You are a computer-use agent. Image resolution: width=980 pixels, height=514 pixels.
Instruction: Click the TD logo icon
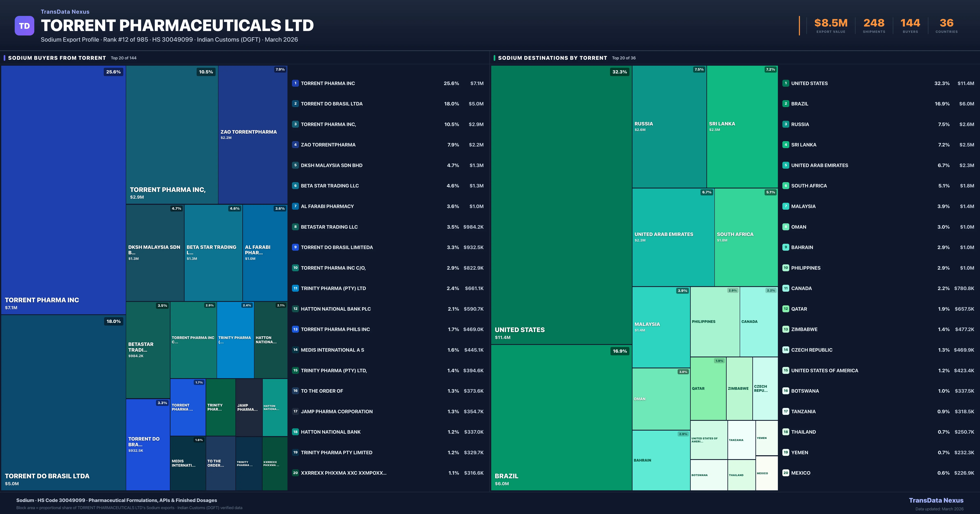click(24, 25)
